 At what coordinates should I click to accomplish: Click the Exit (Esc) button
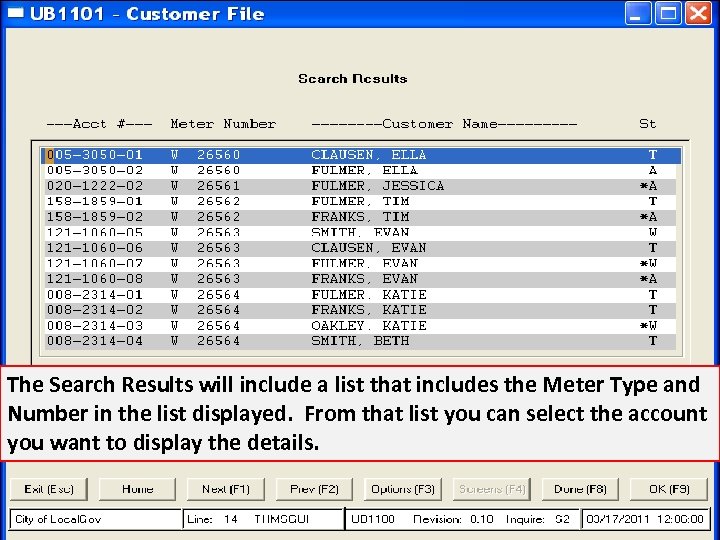49,489
